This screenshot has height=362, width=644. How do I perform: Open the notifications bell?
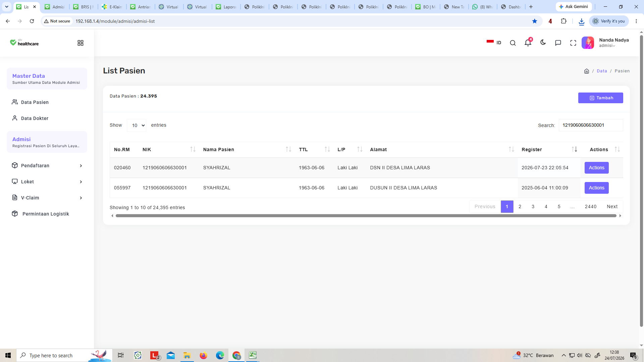[528, 42]
